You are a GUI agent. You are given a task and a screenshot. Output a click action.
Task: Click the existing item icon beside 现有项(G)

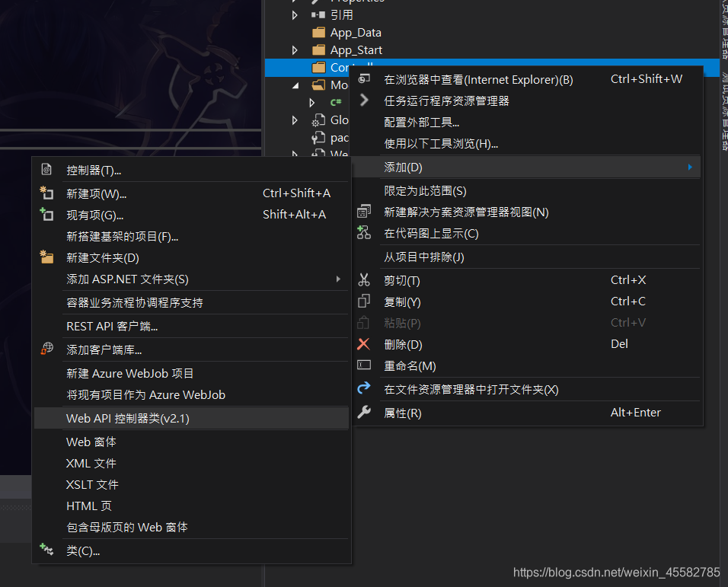46,214
